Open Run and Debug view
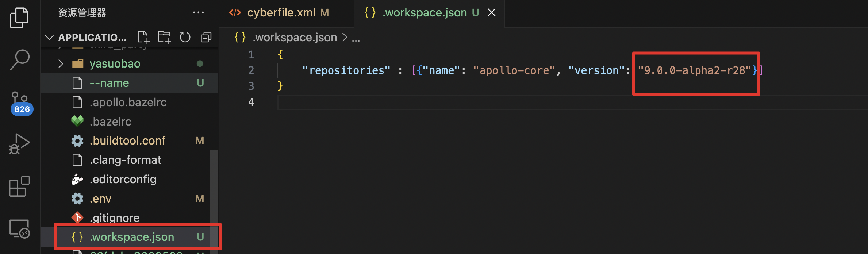This screenshot has height=254, width=868. 19,144
